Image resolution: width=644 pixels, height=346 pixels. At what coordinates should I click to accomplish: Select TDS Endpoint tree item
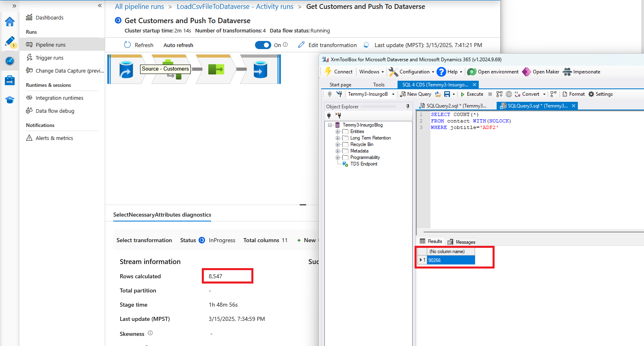pyautogui.click(x=363, y=164)
